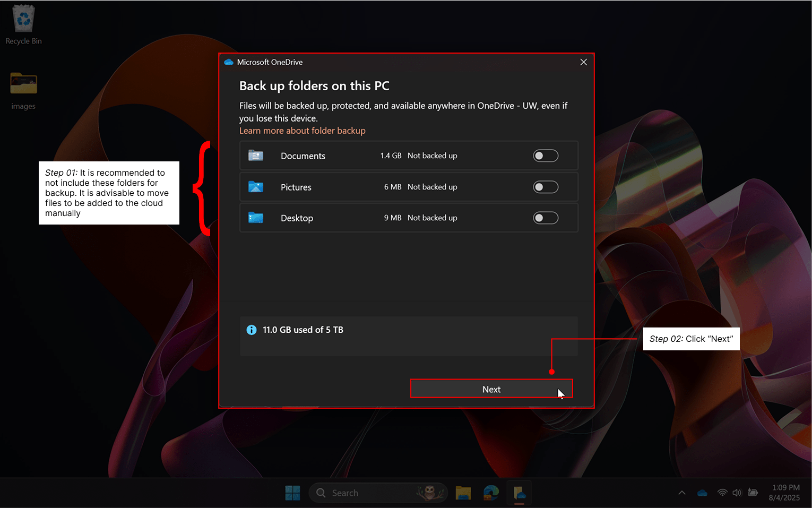Click the Desktop folder icon in list
The height and width of the screenshot is (508, 812).
256,218
